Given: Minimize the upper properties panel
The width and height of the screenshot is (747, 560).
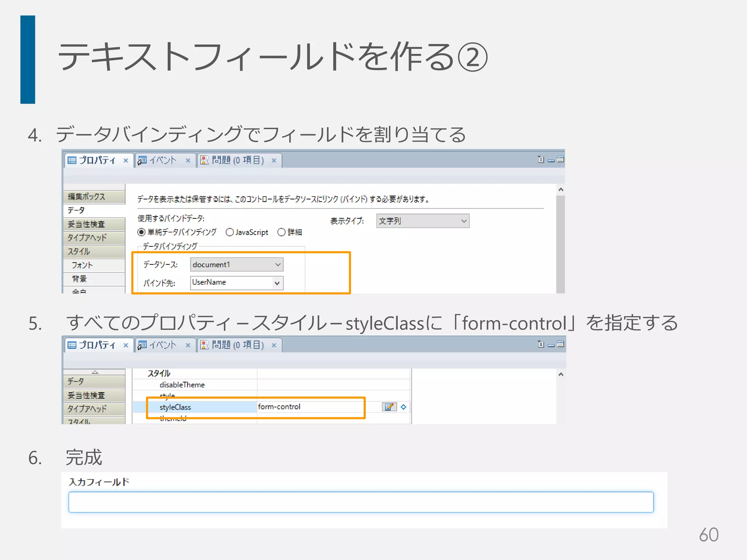Looking at the screenshot, I should [551, 160].
